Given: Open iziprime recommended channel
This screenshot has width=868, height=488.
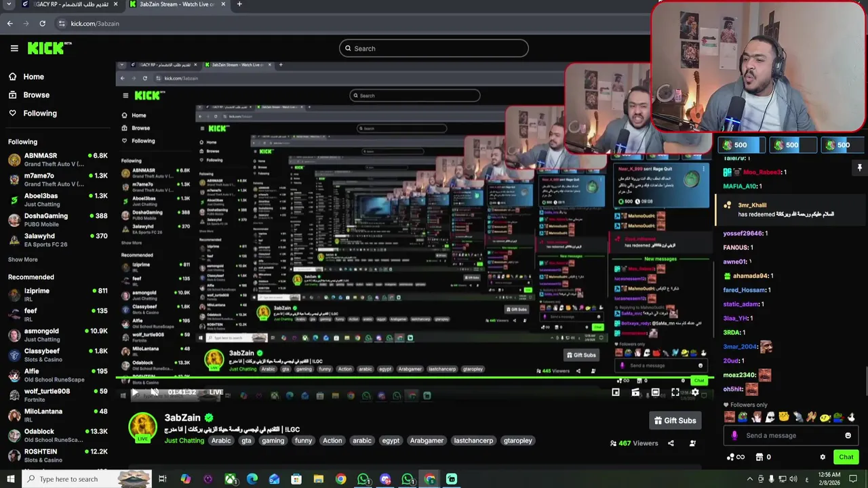Looking at the screenshot, I should pyautogui.click(x=58, y=294).
